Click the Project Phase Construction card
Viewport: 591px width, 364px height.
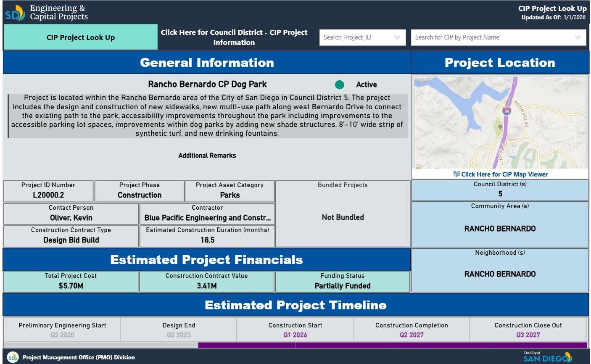[x=140, y=191]
